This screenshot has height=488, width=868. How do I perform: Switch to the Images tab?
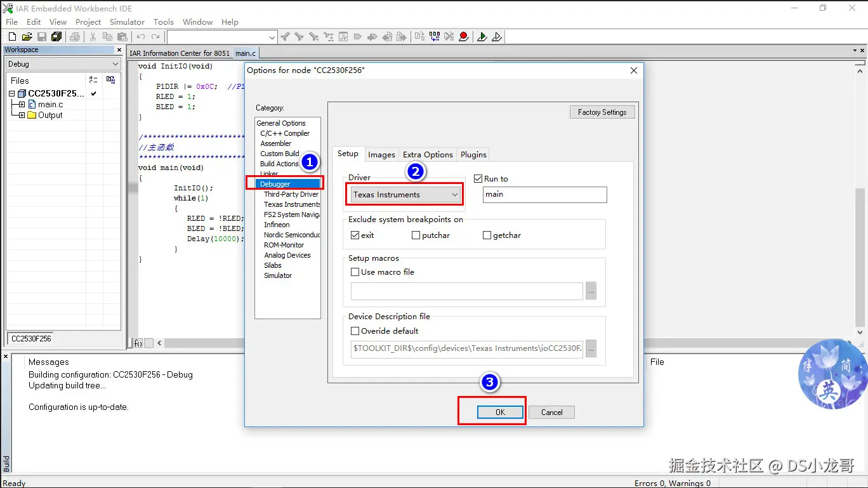(381, 154)
